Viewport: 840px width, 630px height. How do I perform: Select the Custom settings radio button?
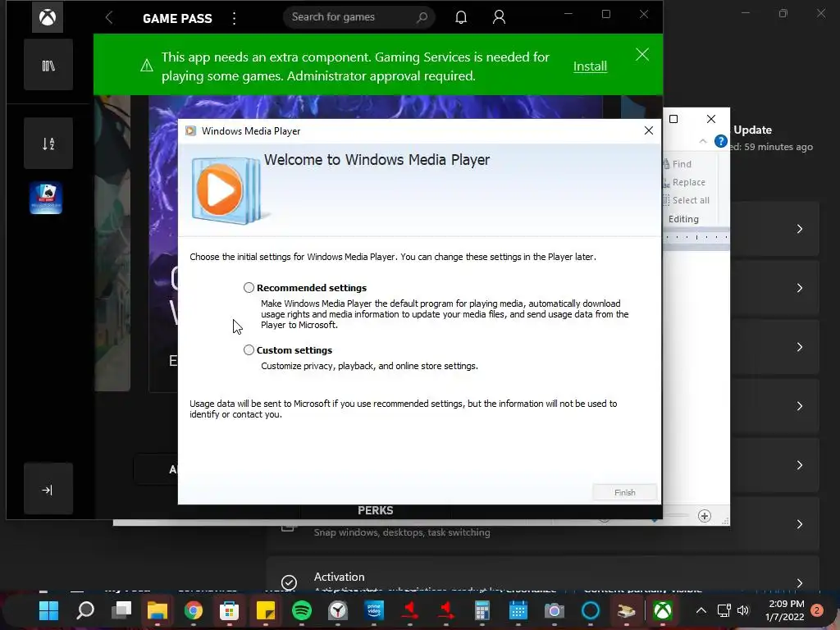(x=249, y=349)
